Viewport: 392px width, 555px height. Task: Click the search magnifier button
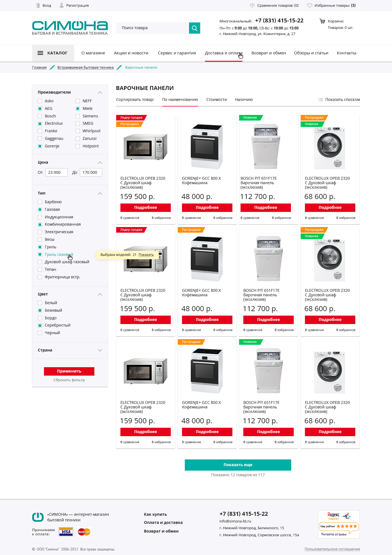[195, 28]
